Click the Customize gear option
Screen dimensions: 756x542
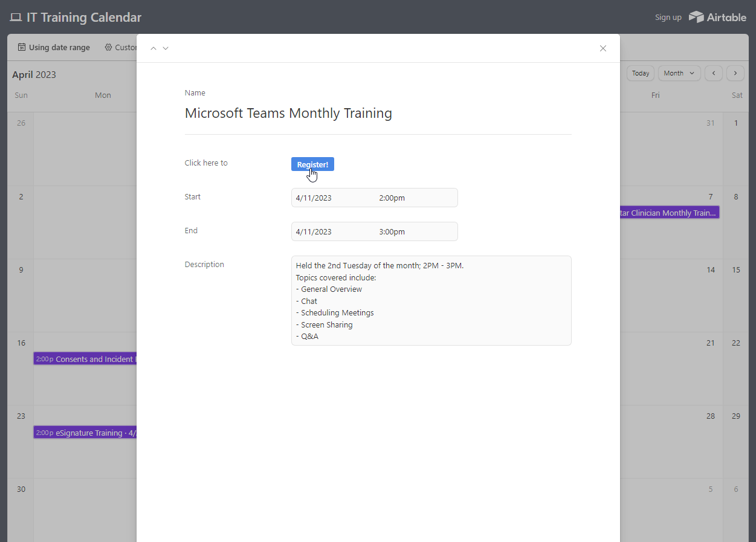point(121,47)
